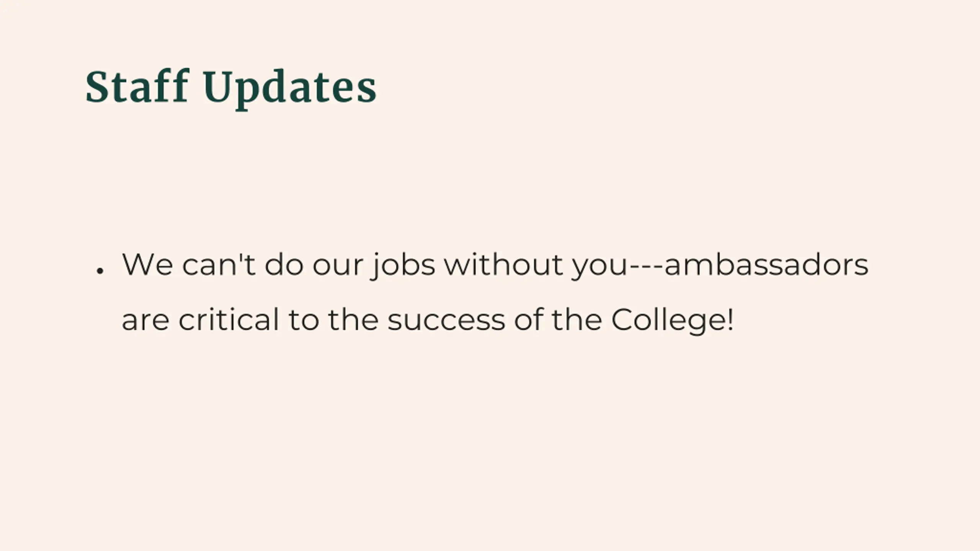Select the bullet point marker
980x551 pixels.
(100, 271)
